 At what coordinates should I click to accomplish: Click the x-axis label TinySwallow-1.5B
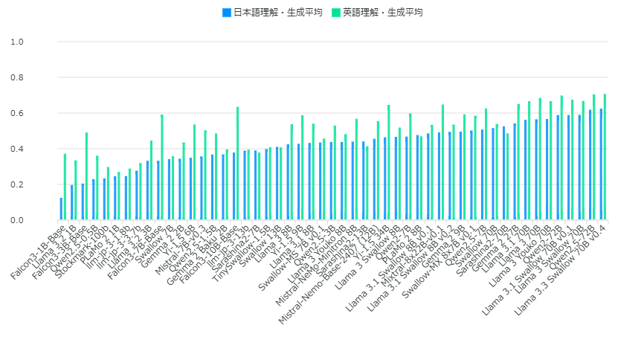tap(241, 253)
